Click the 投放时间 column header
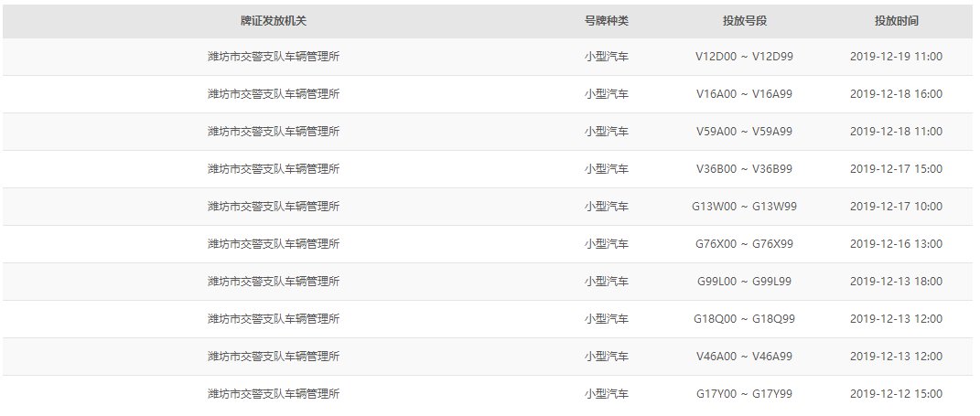Screen dimensions: 980x416 tap(896, 20)
